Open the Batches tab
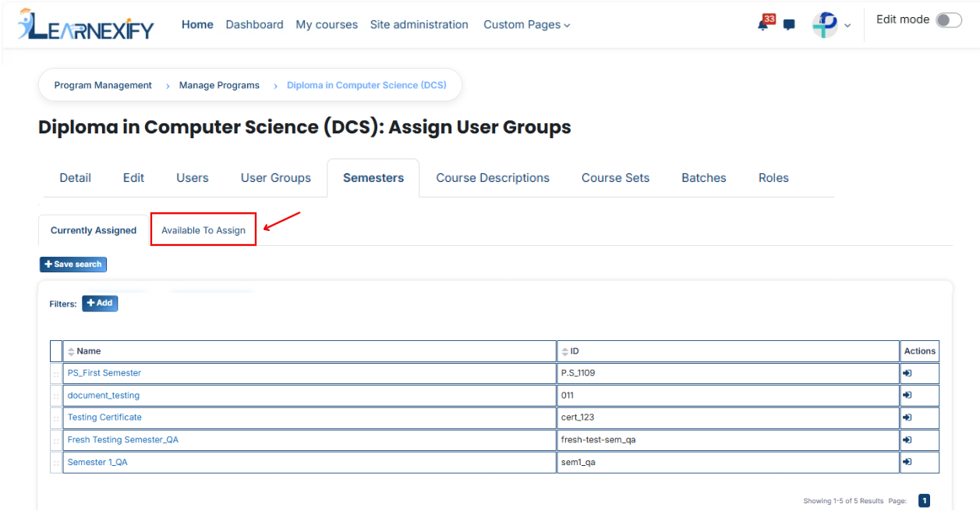This screenshot has width=980, height=515. tap(704, 178)
